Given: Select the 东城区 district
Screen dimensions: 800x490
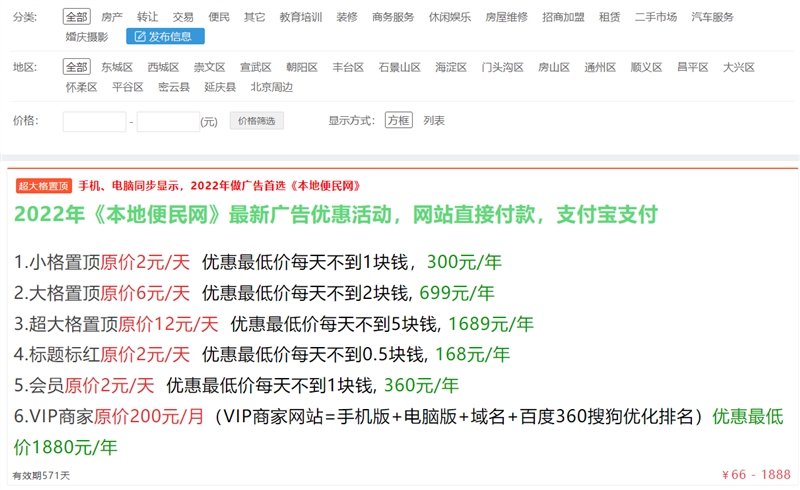Looking at the screenshot, I should click(117, 67).
